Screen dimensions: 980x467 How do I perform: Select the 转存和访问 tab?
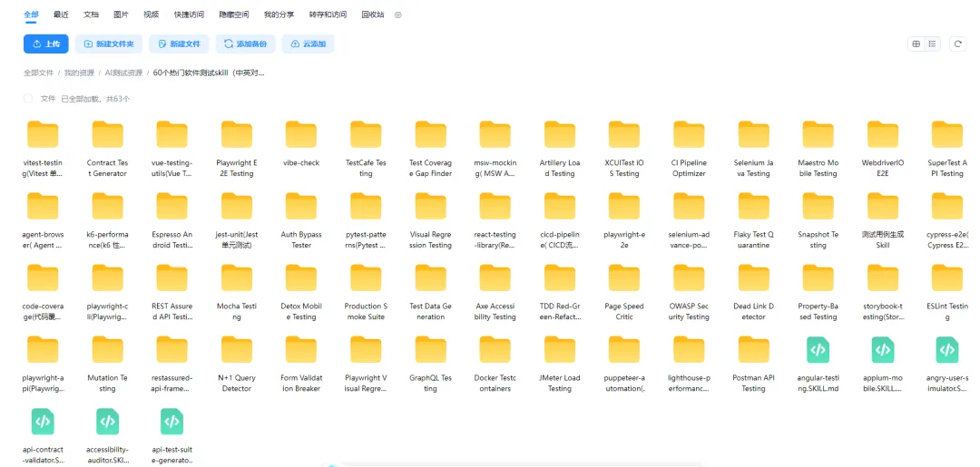328,15
